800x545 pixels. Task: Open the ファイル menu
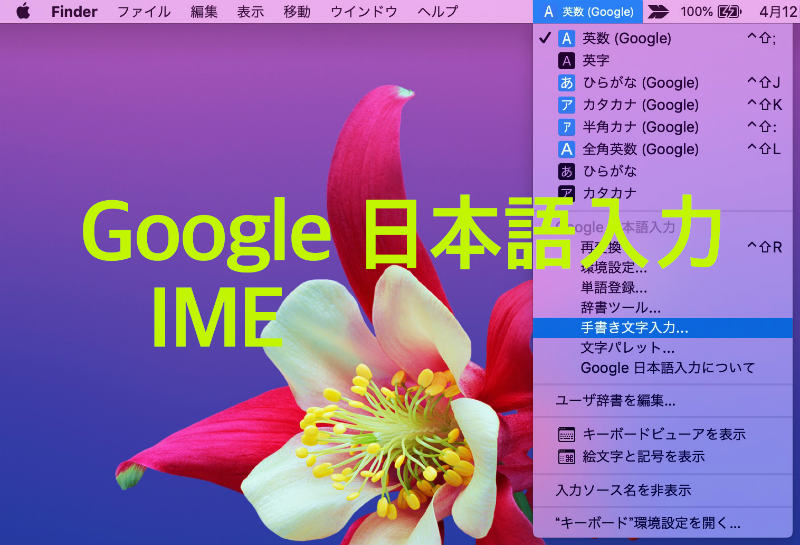click(x=144, y=11)
